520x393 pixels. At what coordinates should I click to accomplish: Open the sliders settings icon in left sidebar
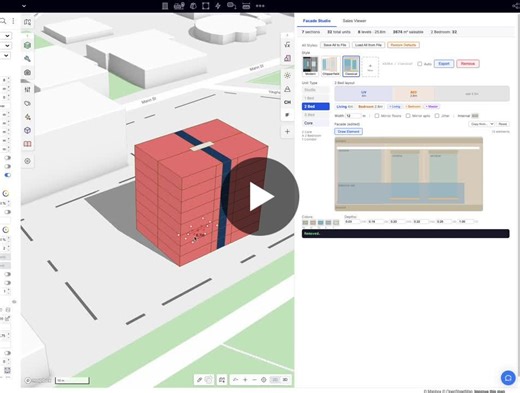coord(27,89)
